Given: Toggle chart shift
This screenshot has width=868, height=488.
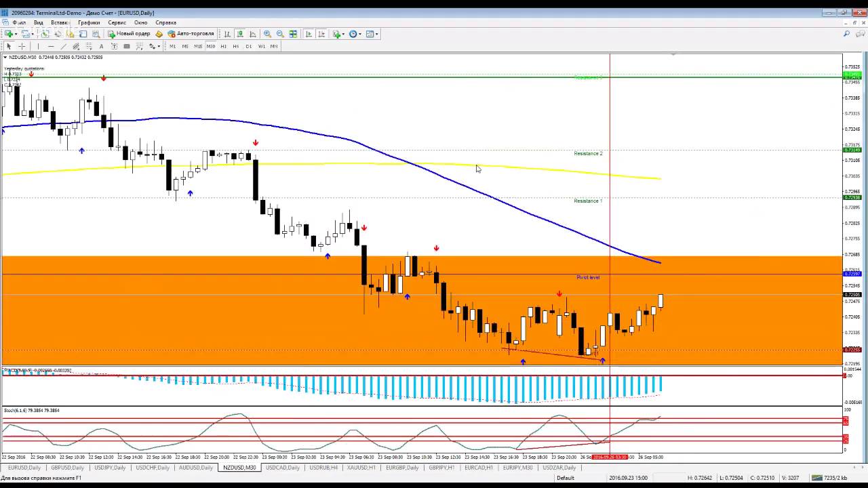Looking at the screenshot, I should [321, 34].
